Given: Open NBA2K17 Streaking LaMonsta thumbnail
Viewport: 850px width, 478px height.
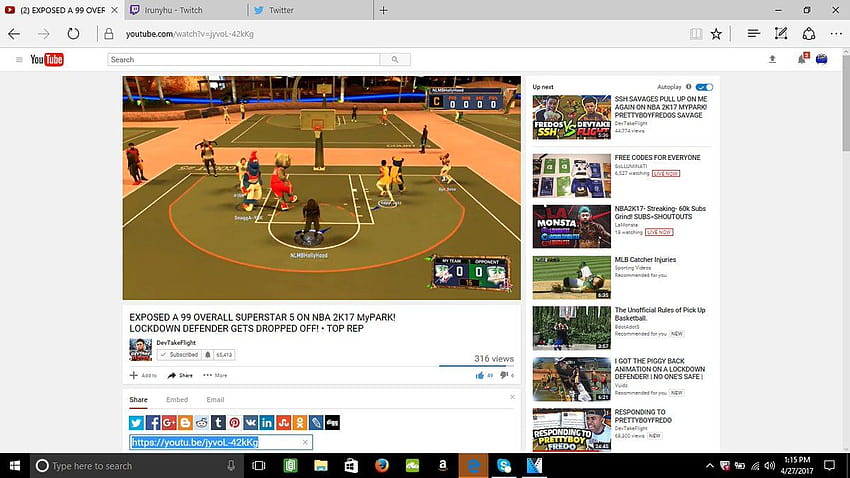Looking at the screenshot, I should (571, 226).
